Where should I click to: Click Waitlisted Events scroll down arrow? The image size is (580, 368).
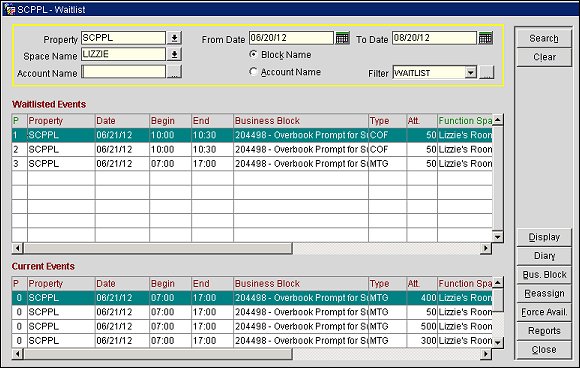tap(498, 237)
